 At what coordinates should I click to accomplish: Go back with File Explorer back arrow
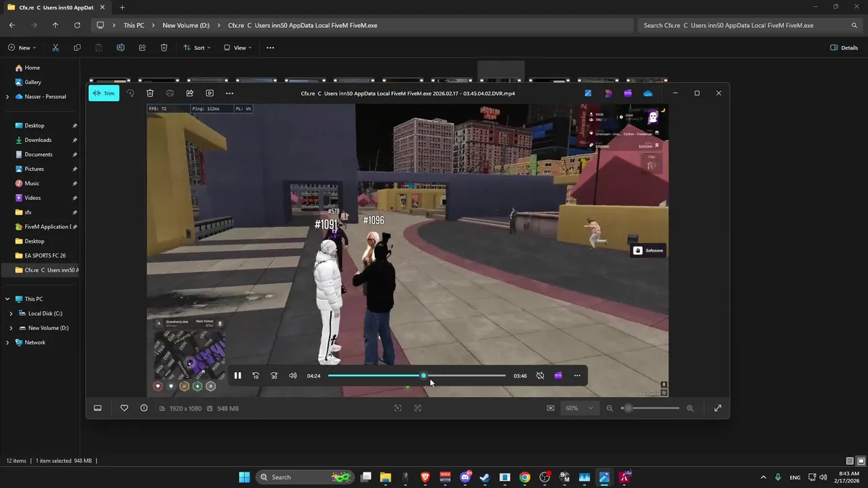click(12, 25)
